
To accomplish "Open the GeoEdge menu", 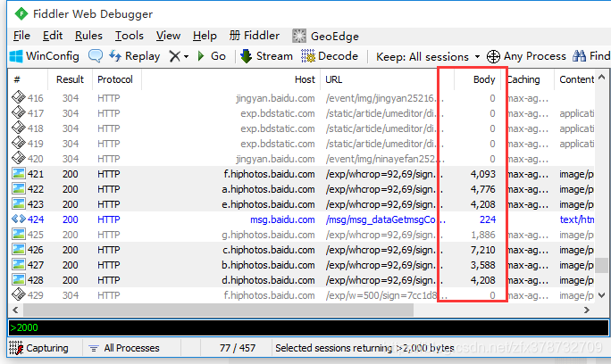I will point(325,37).
